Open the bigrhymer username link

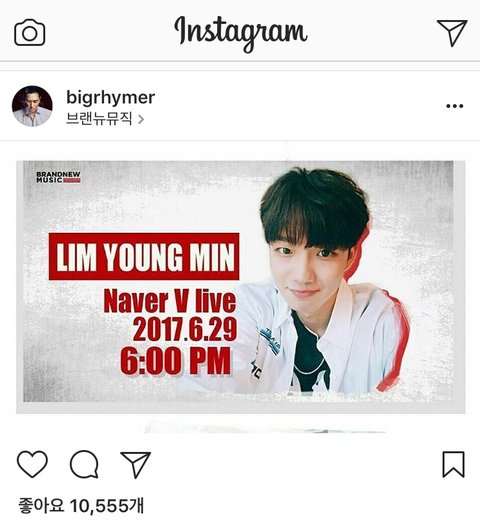[x=110, y=97]
